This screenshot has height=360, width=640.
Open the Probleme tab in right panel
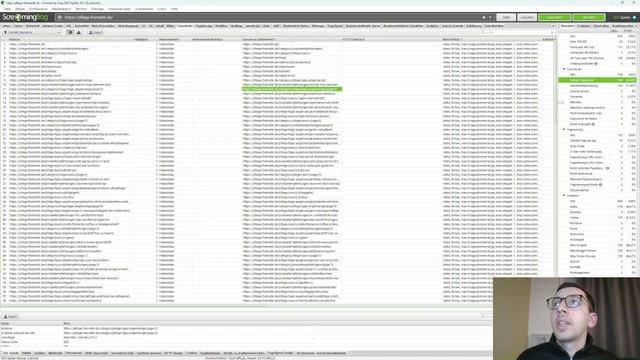[583, 26]
